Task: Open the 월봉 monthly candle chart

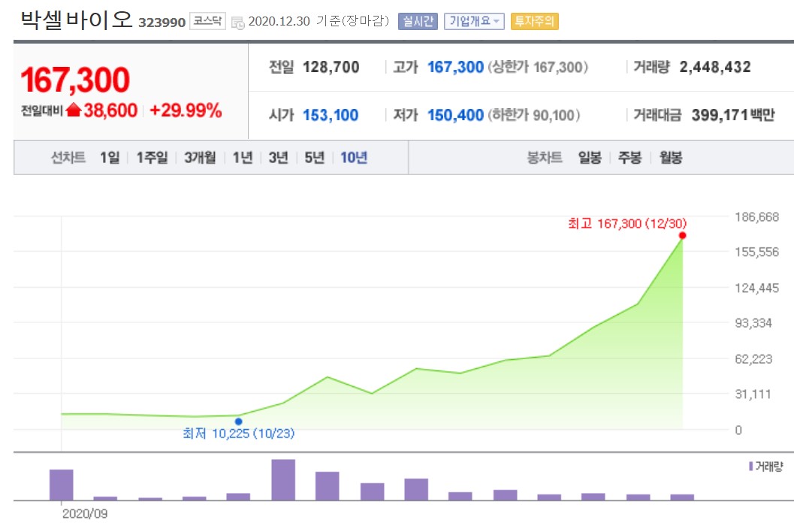Action: tap(671, 158)
